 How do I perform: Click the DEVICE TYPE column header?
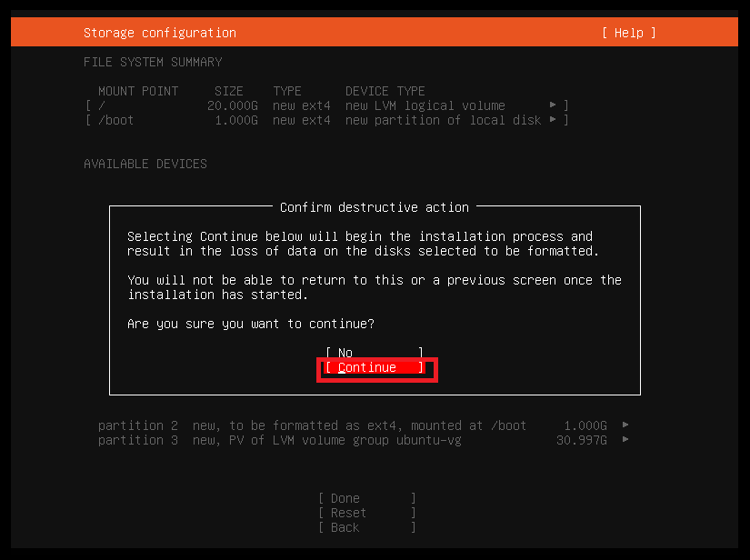(x=385, y=91)
